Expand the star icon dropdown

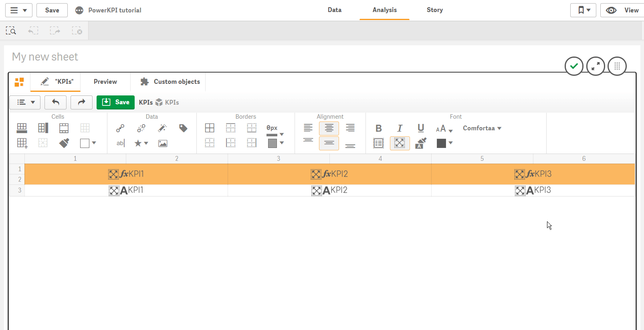(141, 143)
